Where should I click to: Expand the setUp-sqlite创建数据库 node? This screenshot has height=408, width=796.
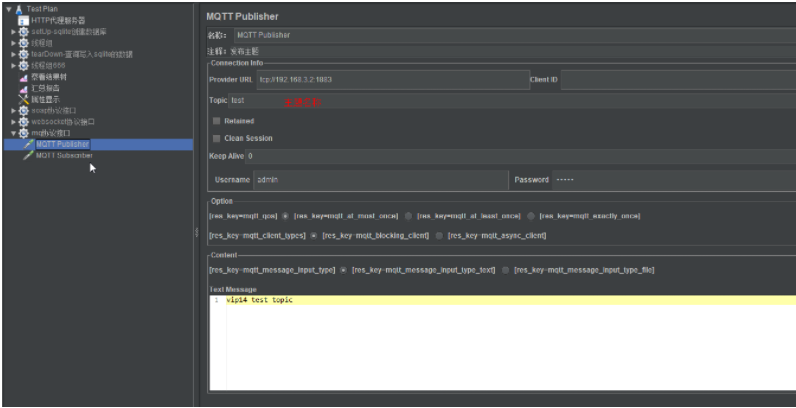tap(14, 32)
